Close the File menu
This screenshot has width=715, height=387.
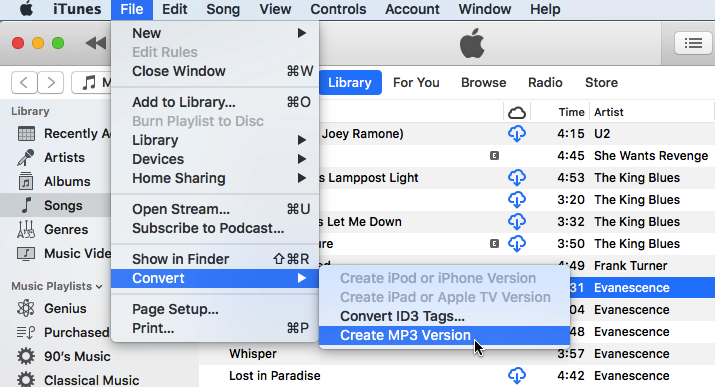point(132,9)
